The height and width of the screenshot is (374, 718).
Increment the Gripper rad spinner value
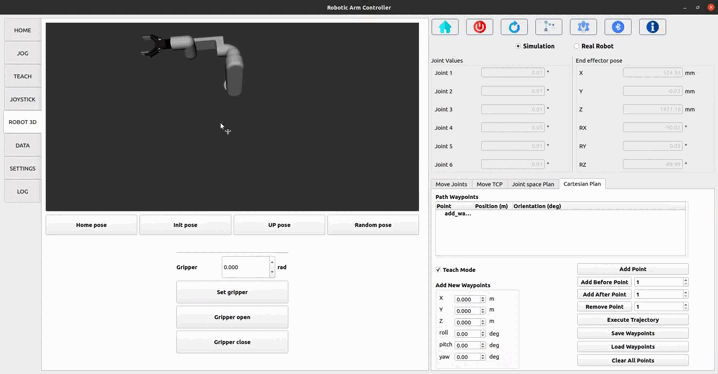click(272, 262)
